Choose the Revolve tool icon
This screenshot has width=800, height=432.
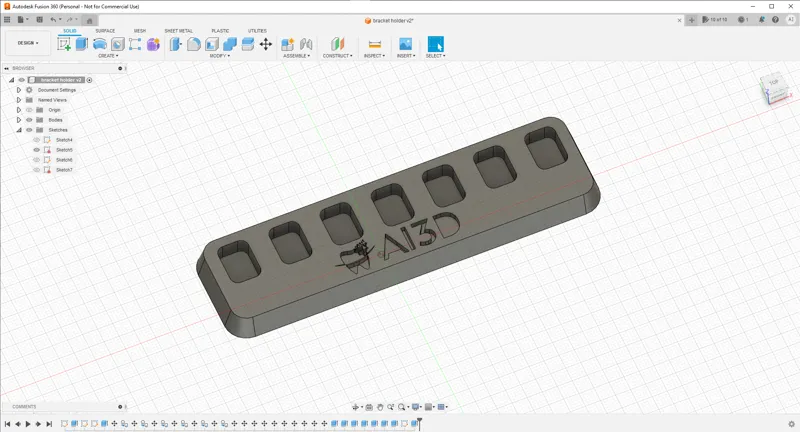[x=99, y=44]
